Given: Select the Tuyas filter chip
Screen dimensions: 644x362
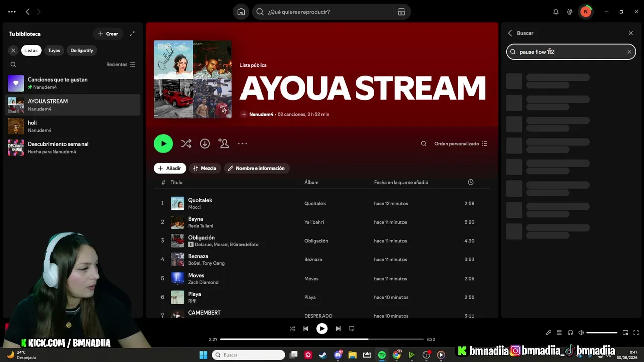Looking at the screenshot, I should (54, 50).
